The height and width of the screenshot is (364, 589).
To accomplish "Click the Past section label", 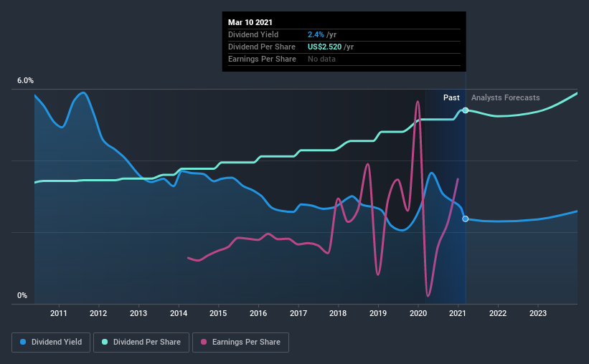I will (x=451, y=97).
